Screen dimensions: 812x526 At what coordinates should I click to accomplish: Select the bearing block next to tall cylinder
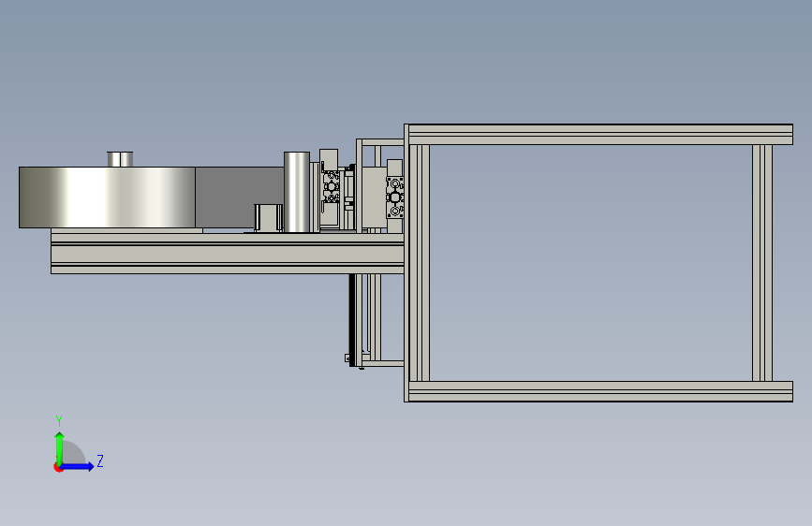pos(331,187)
